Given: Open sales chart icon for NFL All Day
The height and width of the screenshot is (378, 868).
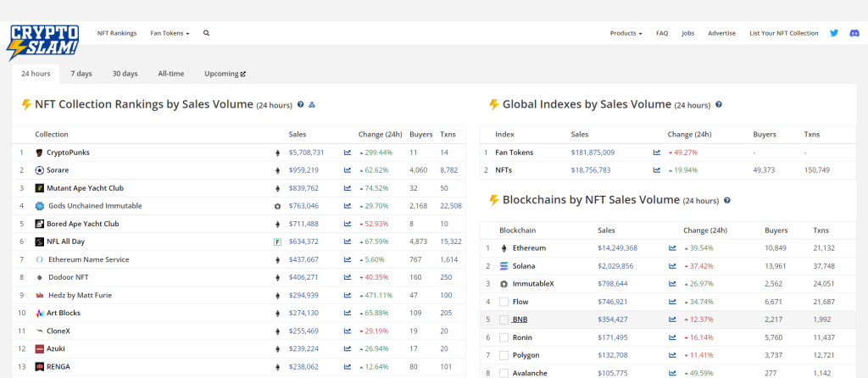Looking at the screenshot, I should pyautogui.click(x=347, y=242).
